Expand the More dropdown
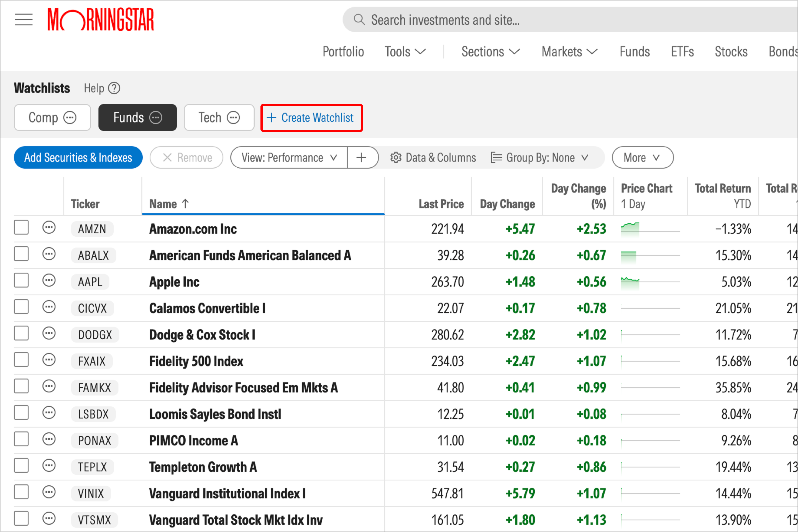The image size is (798, 532). [x=643, y=157]
